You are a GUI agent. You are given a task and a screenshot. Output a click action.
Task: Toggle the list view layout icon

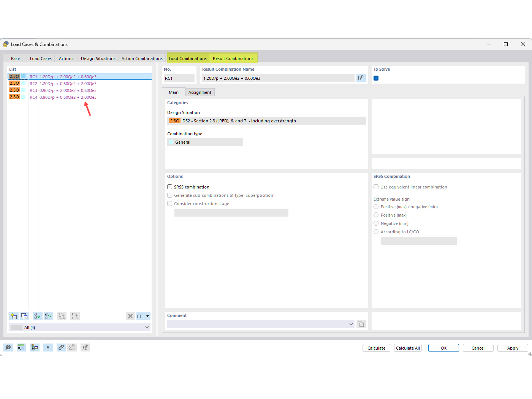click(x=140, y=316)
